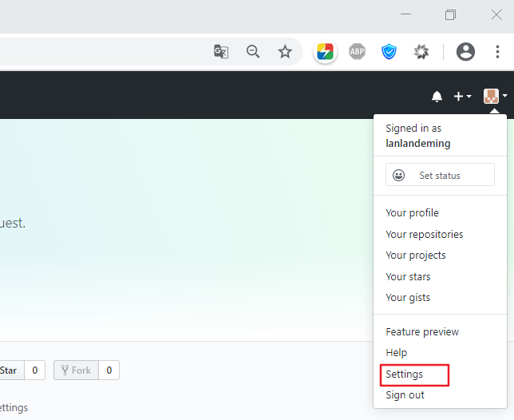Open Your gists

[408, 297]
